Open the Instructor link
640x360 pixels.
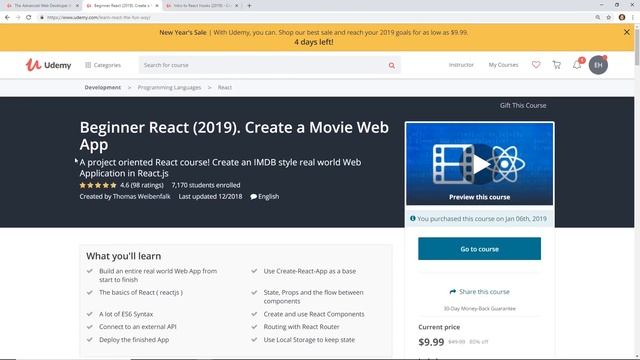(x=461, y=65)
